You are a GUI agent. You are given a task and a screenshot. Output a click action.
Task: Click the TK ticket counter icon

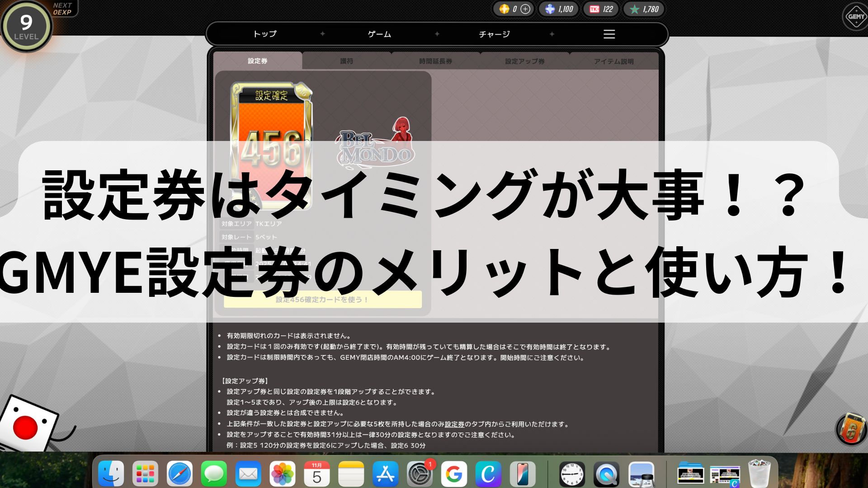594,9
